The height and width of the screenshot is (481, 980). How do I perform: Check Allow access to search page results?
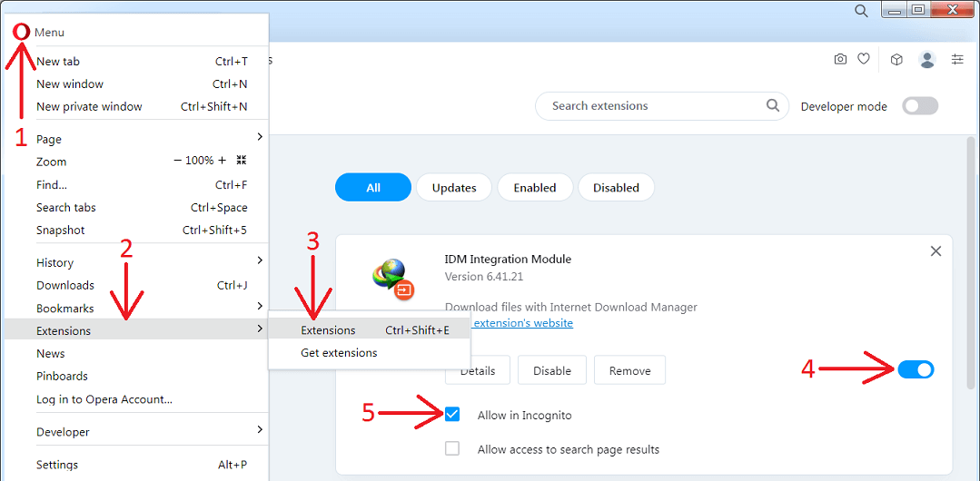452,448
